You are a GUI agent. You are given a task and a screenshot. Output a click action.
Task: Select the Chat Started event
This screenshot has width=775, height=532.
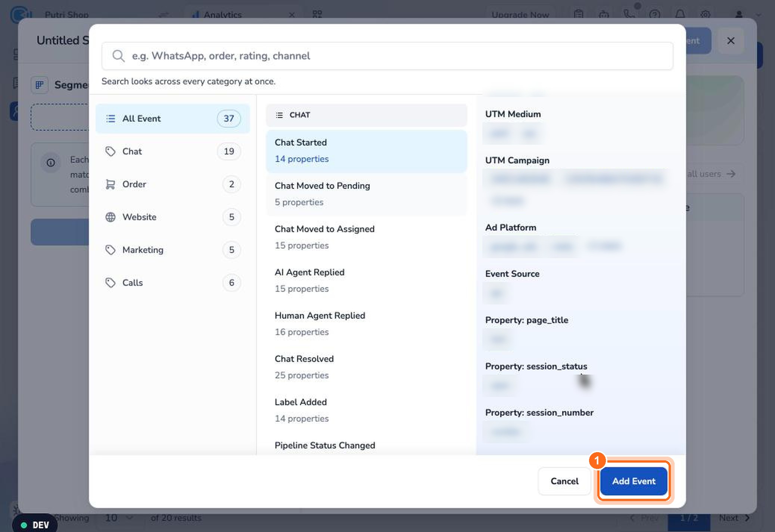(366, 151)
